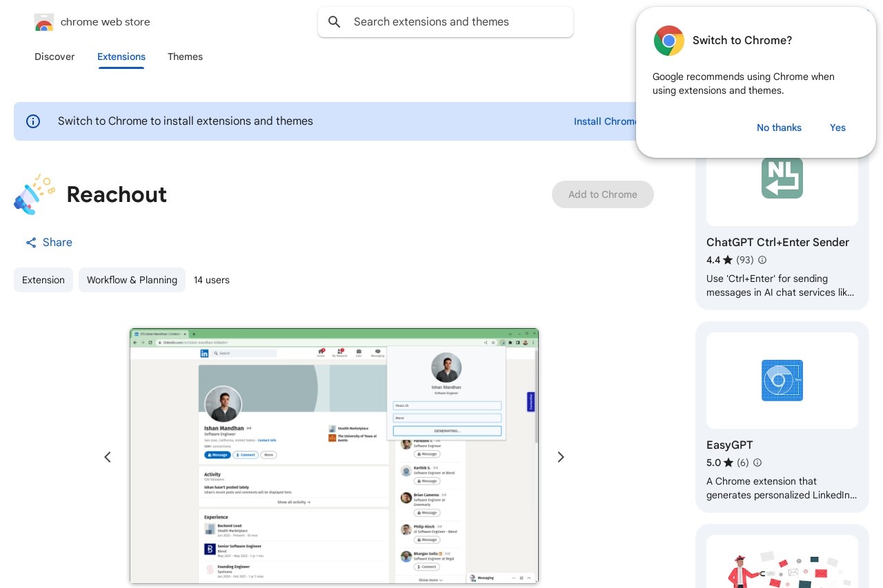Click the Reachout megaphone extension icon

coord(34,194)
